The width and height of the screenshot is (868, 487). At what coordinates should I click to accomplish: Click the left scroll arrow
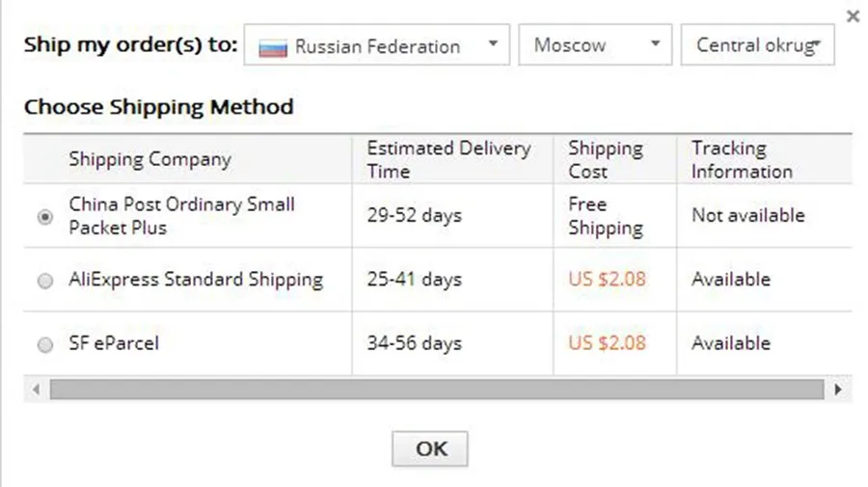coord(37,390)
